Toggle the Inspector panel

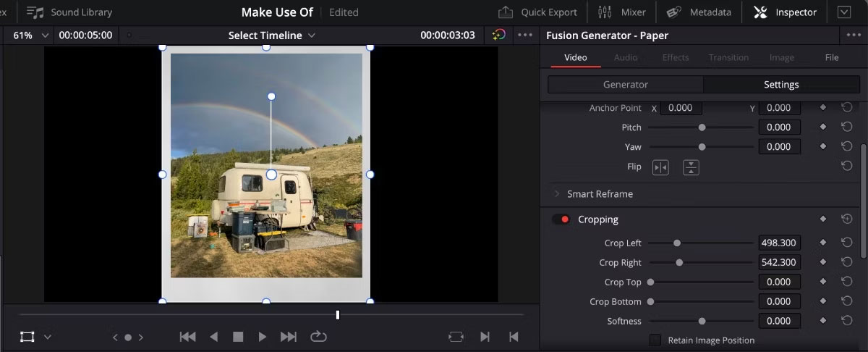coord(785,12)
